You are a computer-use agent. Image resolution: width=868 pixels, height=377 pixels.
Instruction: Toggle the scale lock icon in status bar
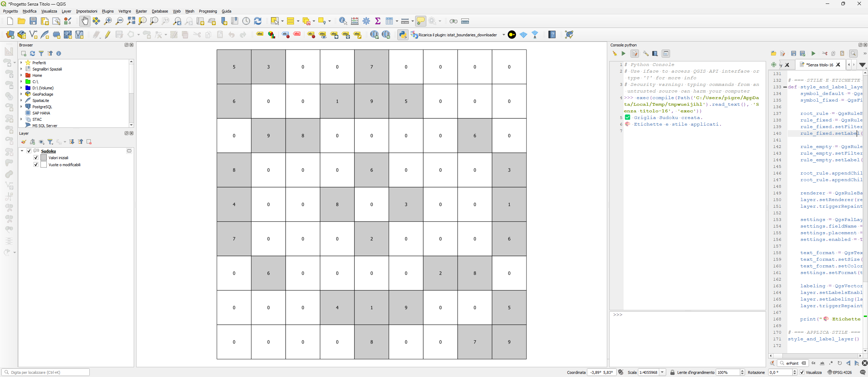point(672,372)
